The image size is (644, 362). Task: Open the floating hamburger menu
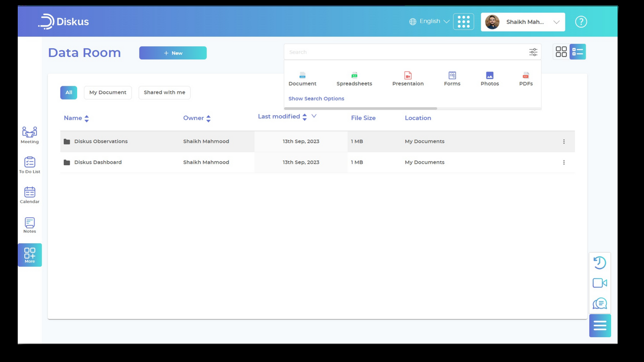point(600,326)
